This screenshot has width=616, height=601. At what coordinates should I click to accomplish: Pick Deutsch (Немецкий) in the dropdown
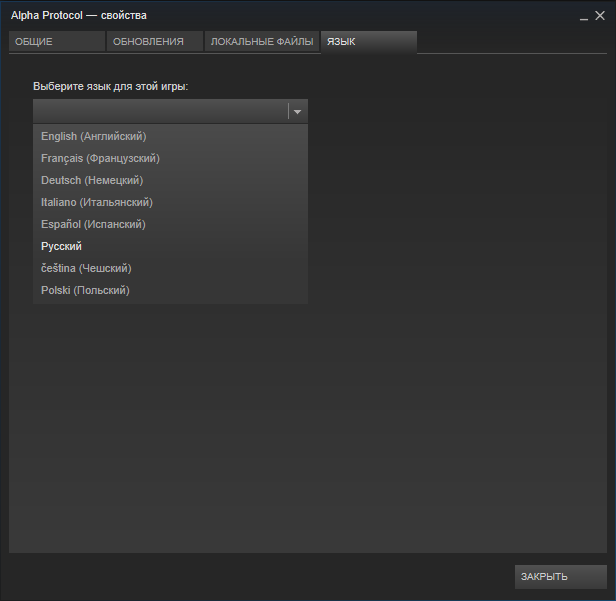92,180
